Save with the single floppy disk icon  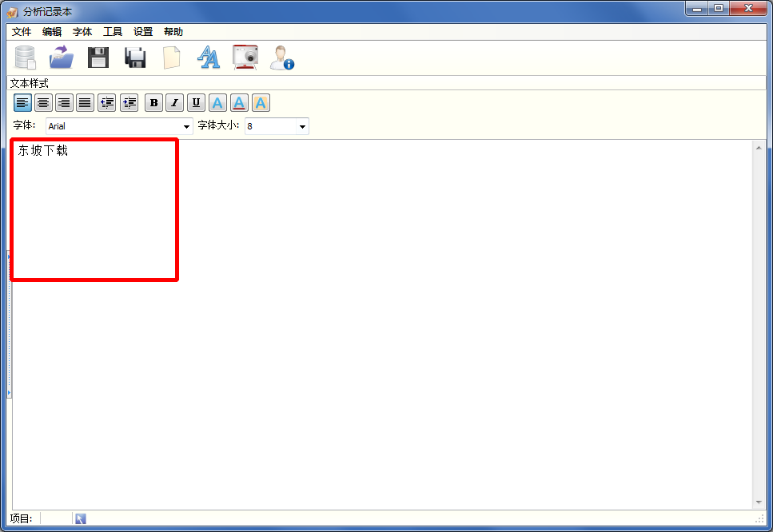(98, 58)
